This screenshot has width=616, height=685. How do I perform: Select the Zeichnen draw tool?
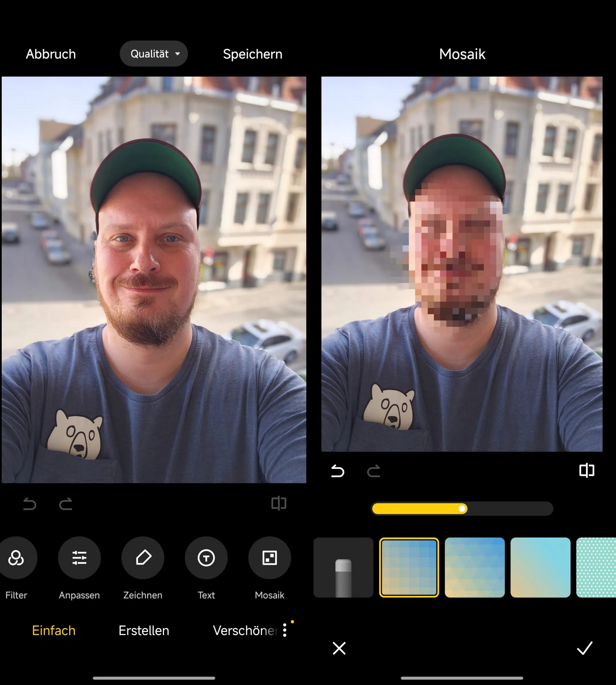(x=143, y=558)
